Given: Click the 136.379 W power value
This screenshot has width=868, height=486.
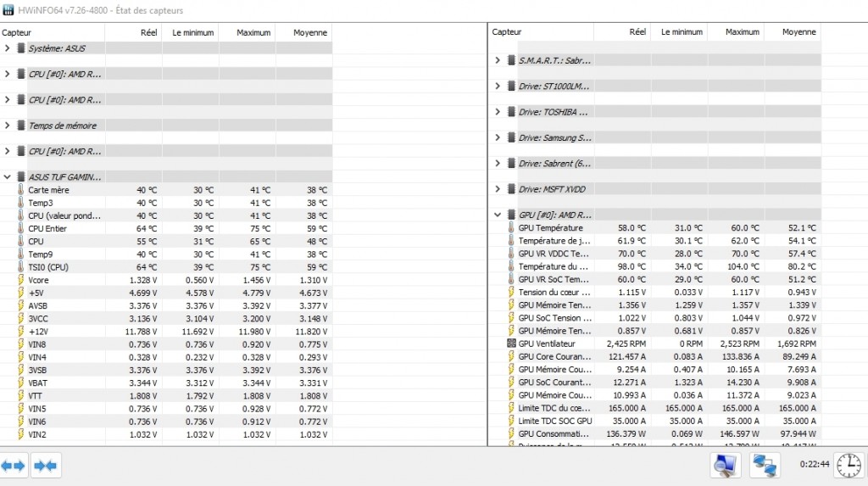Looking at the screenshot, I should (626, 434).
